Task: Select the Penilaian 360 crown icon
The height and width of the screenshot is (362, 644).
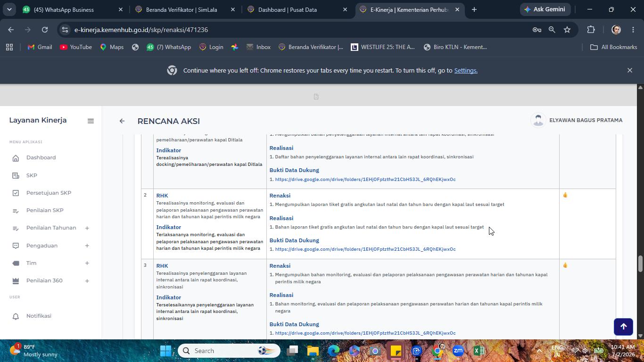Action: click(16, 281)
